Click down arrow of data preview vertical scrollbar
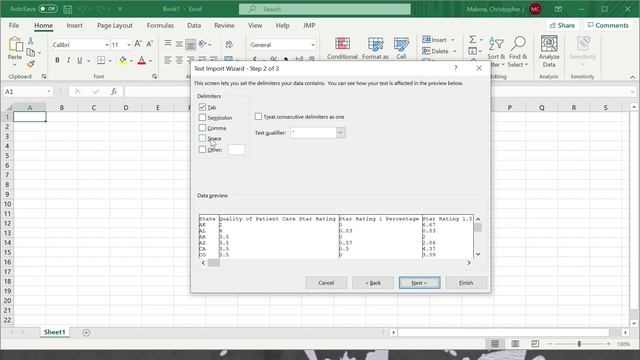The width and height of the screenshot is (640, 360). click(478, 254)
